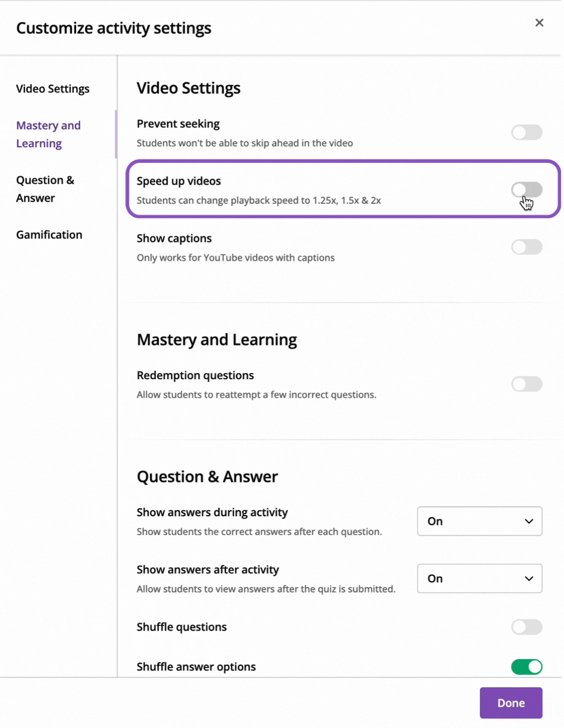Open Gamification section from sidebar
This screenshot has width=564, height=728.
[49, 235]
